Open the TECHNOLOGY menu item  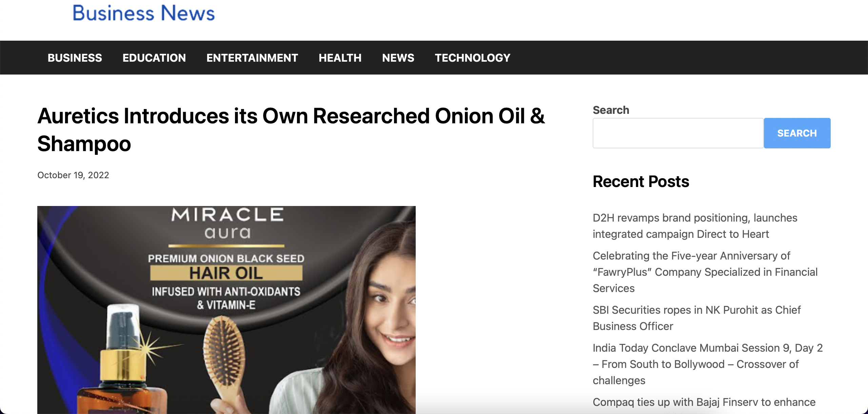[473, 58]
